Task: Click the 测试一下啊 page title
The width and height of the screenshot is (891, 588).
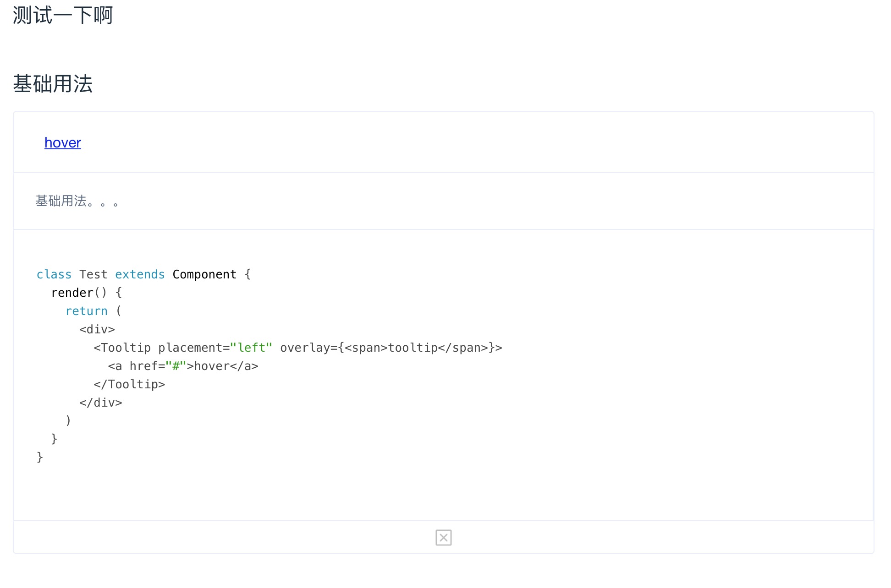Action: (x=63, y=15)
